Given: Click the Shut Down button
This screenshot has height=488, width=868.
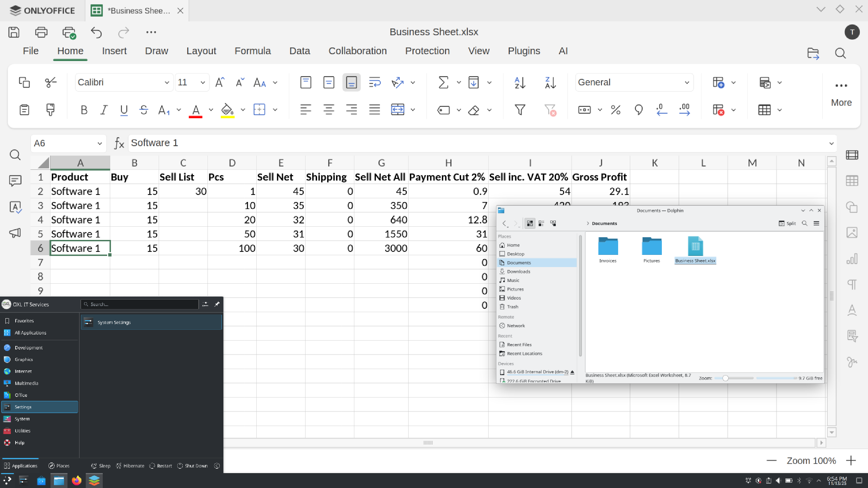Looking at the screenshot, I should (x=193, y=466).
